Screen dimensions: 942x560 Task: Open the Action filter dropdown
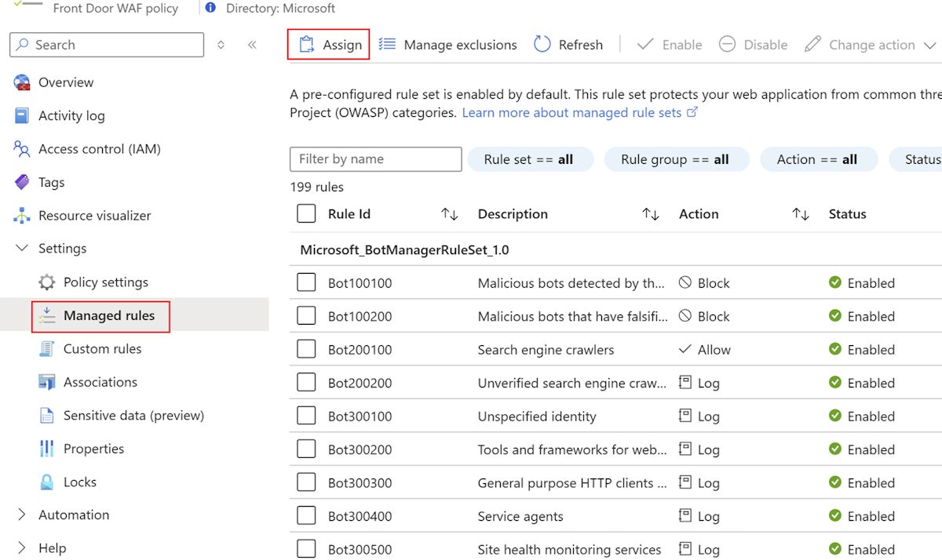click(819, 159)
